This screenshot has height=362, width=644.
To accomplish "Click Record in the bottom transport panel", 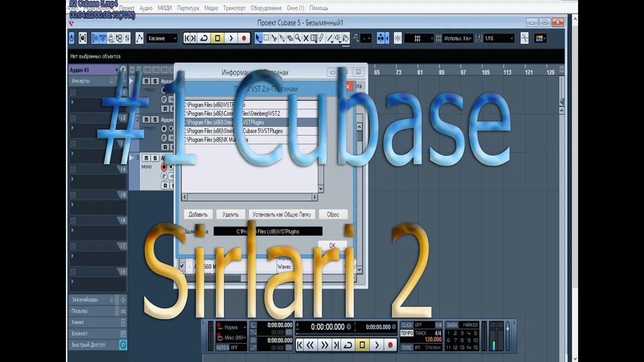I will click(390, 345).
